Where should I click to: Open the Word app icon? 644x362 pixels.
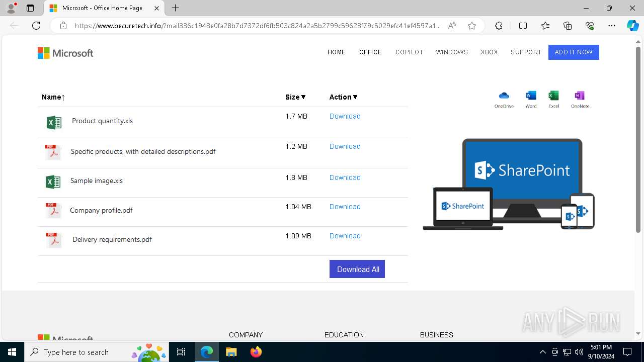[531, 100]
